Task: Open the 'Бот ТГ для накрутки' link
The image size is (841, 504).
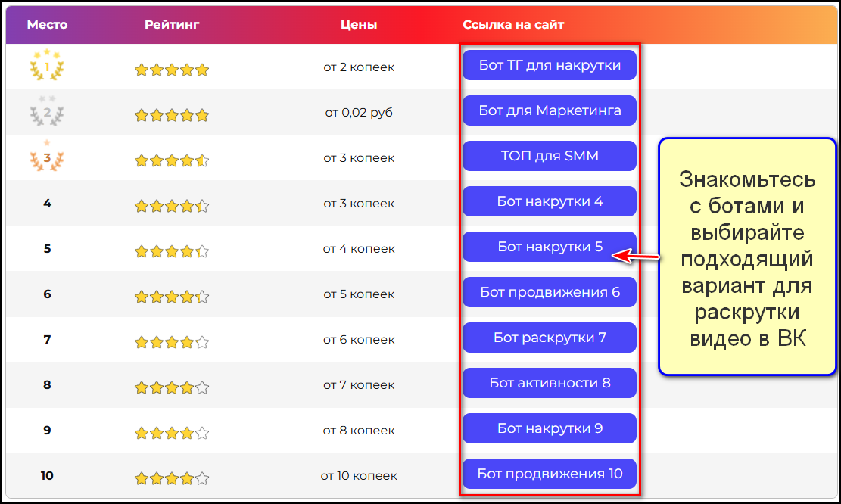Action: tap(550, 65)
